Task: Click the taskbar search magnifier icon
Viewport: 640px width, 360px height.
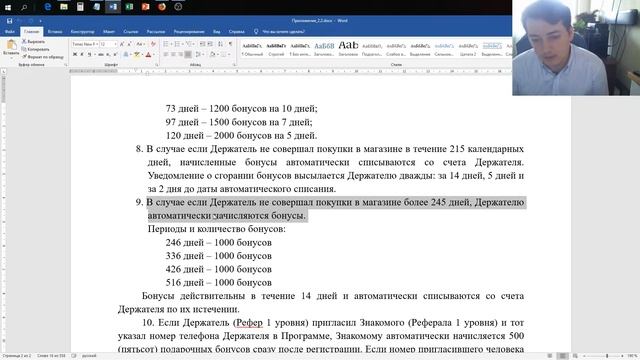Action: (24, 7)
